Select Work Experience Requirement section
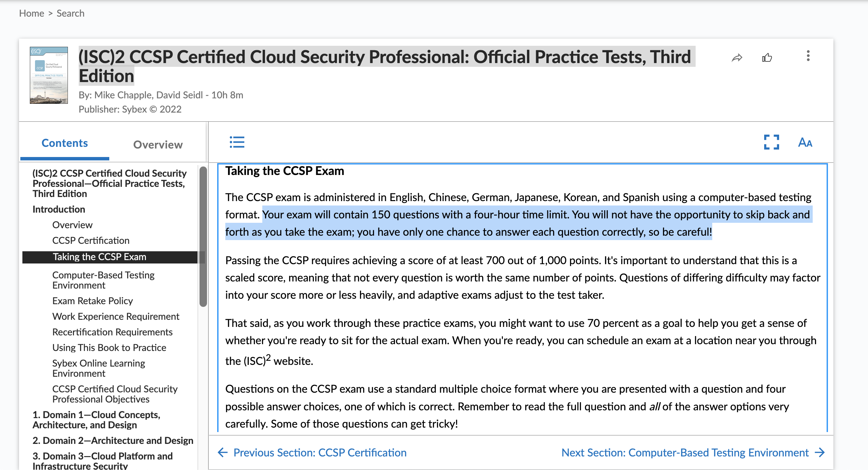 tap(116, 316)
